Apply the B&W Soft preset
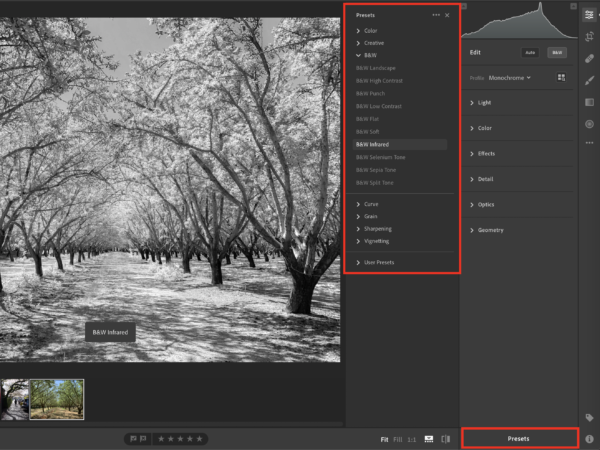The width and height of the screenshot is (600, 450). pos(368,132)
